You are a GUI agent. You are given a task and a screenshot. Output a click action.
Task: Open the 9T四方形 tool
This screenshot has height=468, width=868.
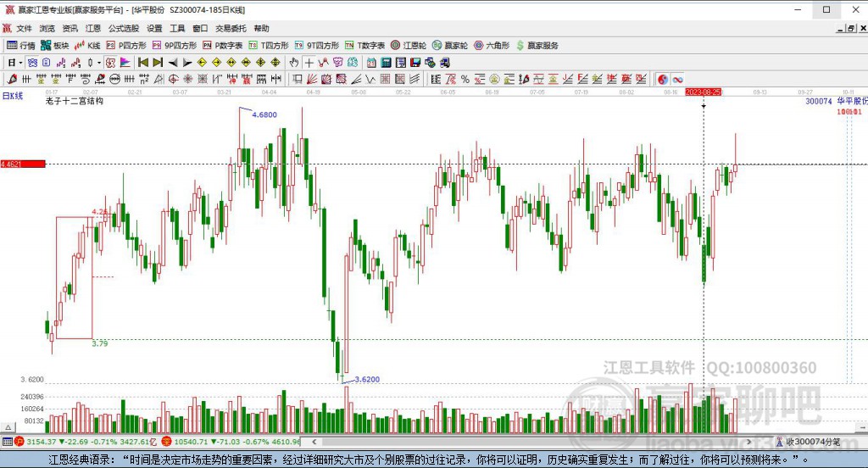(317, 46)
